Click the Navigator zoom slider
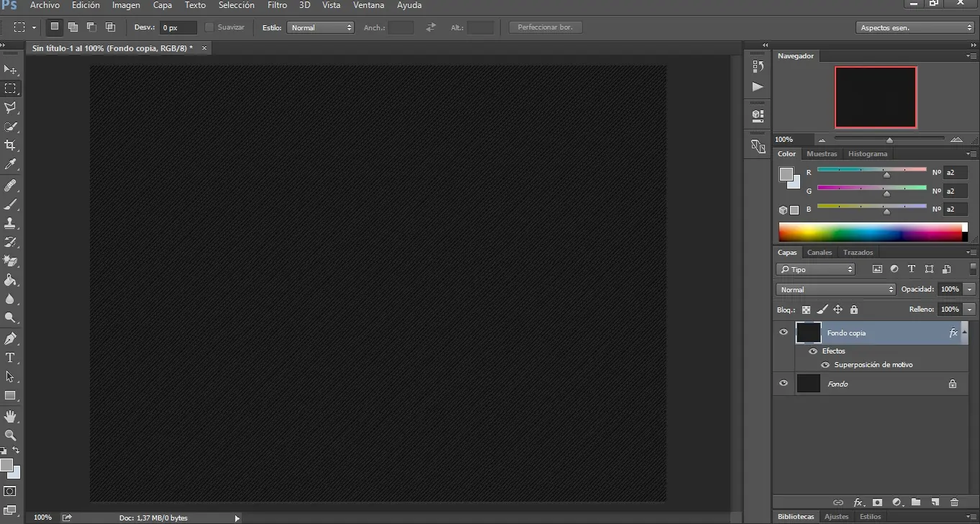Screen dimensions: 980x524 coord(889,139)
